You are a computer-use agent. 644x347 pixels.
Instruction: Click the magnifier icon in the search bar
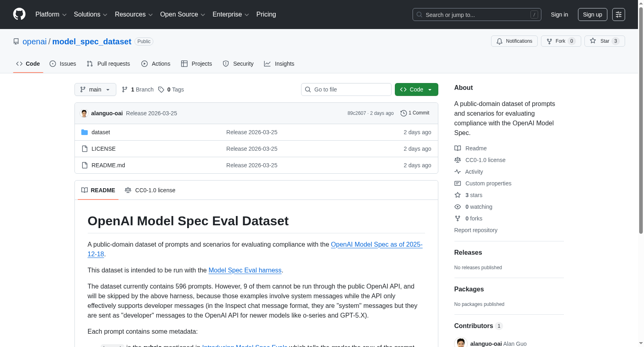point(419,15)
